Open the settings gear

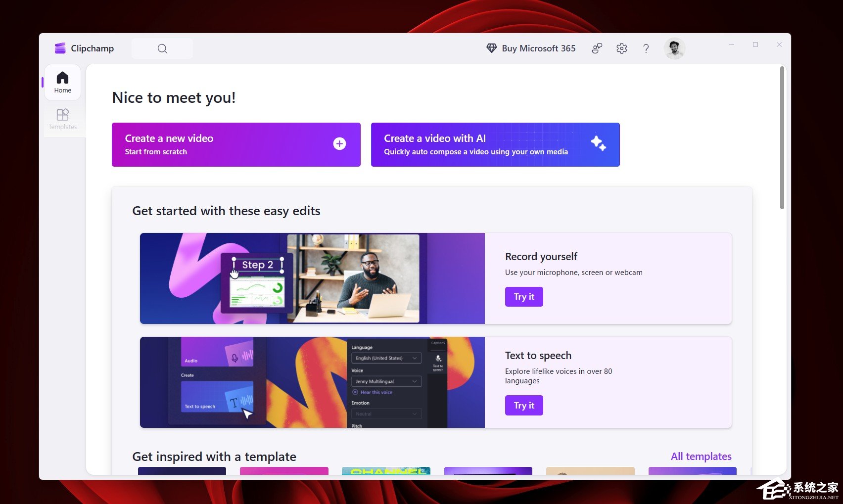tap(622, 48)
